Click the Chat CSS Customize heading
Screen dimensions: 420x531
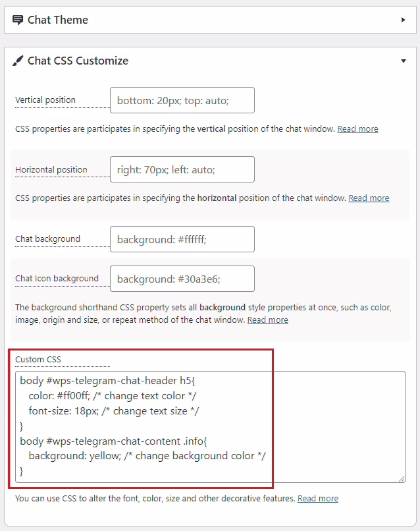click(78, 61)
